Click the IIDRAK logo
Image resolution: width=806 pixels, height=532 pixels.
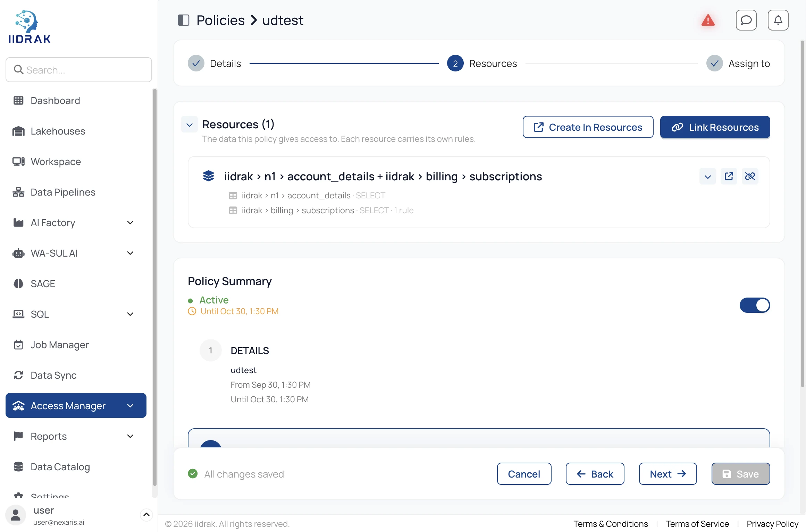tap(30, 27)
